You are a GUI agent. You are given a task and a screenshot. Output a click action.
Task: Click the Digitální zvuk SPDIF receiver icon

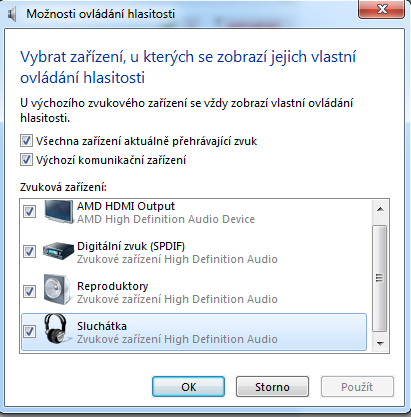[58, 251]
